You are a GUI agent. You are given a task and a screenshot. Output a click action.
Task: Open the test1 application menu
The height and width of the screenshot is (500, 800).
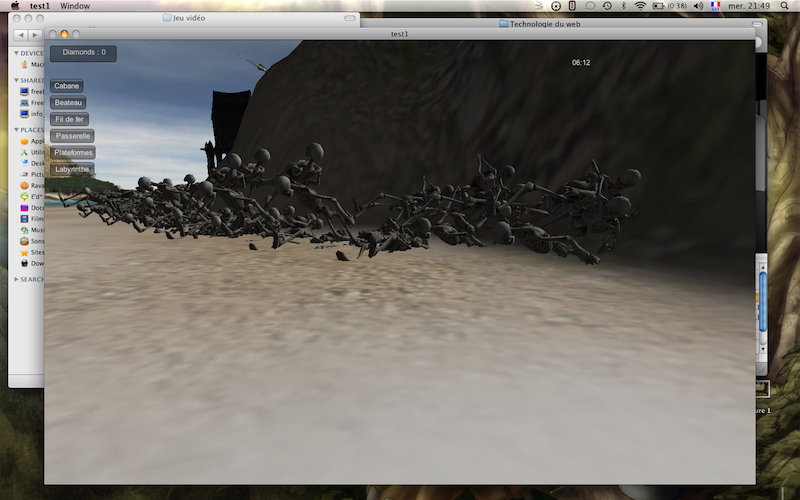[x=40, y=6]
